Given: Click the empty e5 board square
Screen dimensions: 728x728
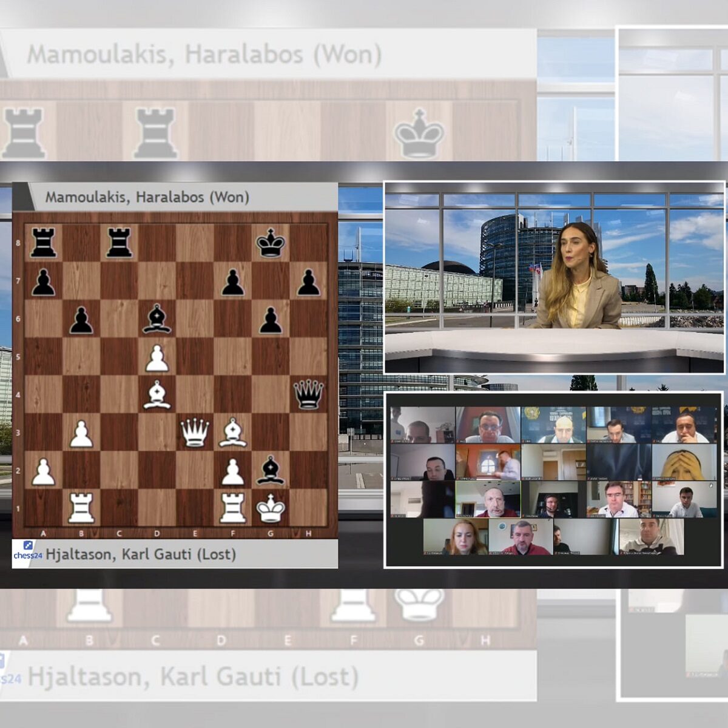Looking at the screenshot, I should [x=195, y=357].
